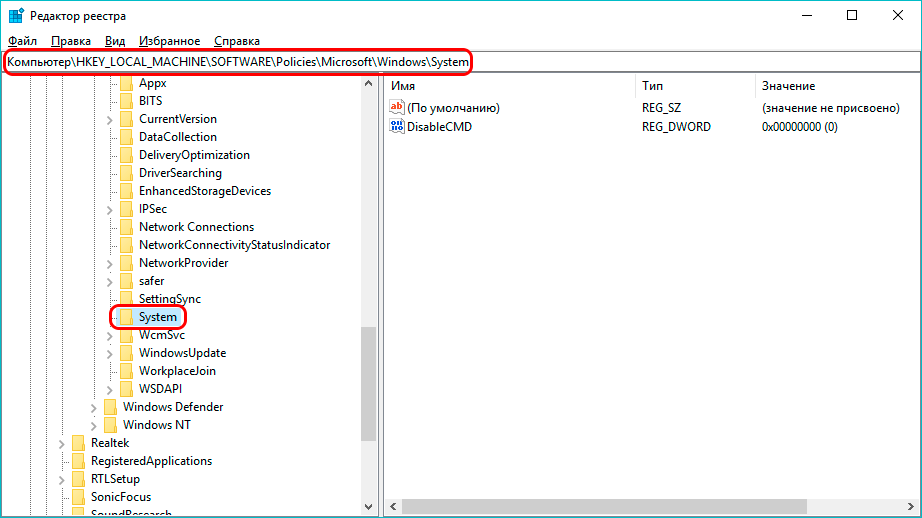
Task: Select the IPSec folder icon
Action: tap(126, 209)
